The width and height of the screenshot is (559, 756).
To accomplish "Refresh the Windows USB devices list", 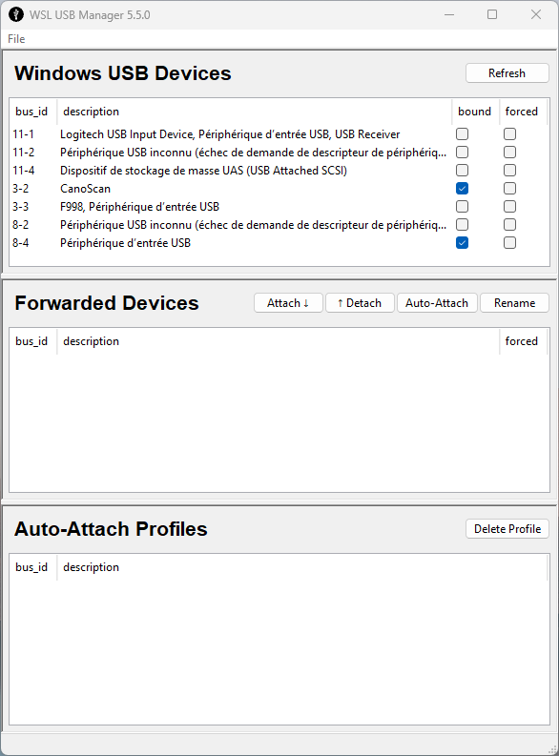I will pyautogui.click(x=507, y=73).
